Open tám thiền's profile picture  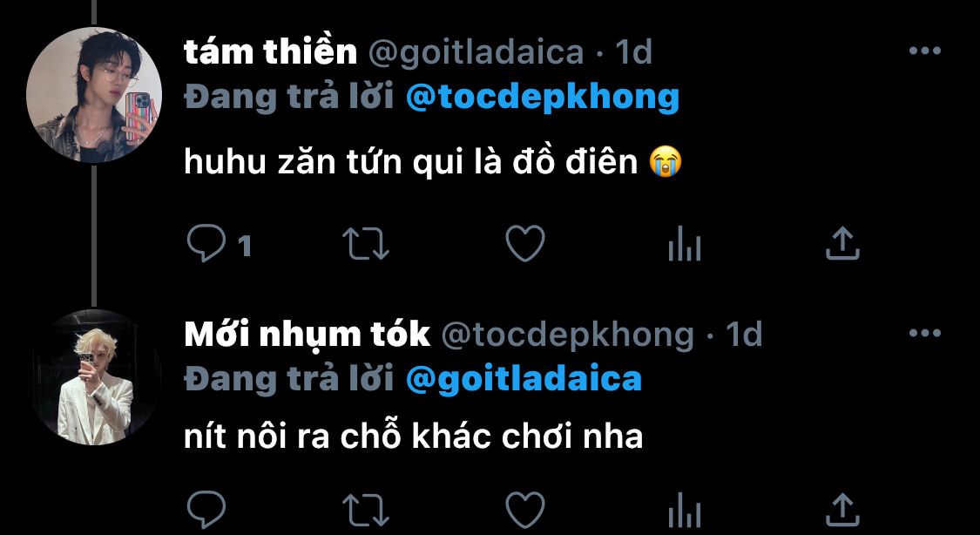coord(94,95)
